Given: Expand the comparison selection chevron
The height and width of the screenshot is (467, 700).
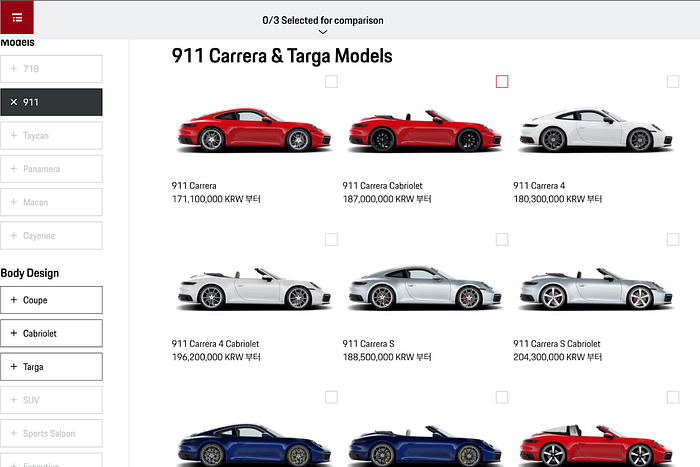Looking at the screenshot, I should (x=323, y=32).
